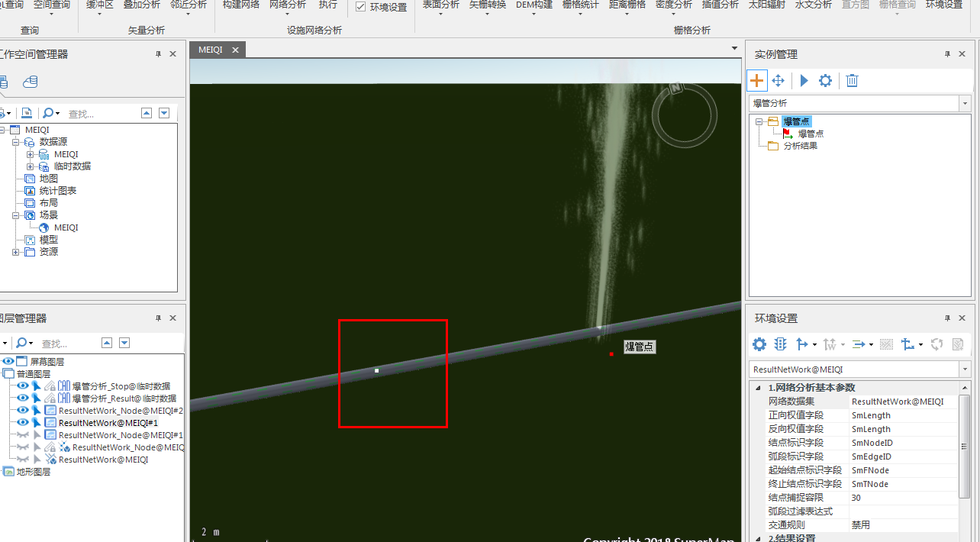Screen dimensions: 980x542
Task: Click 密度分析 ribbon button
Action: tap(674, 5)
